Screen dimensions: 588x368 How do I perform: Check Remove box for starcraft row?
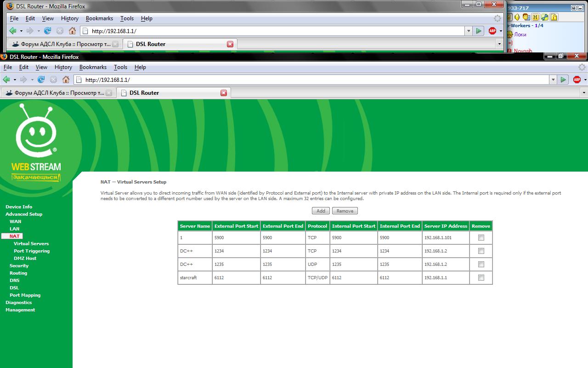click(x=481, y=278)
